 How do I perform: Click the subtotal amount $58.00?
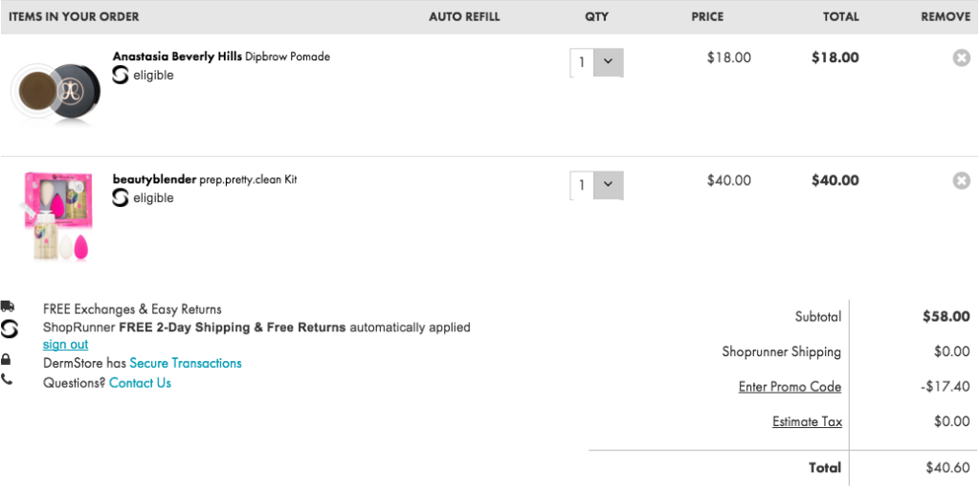pos(947,317)
